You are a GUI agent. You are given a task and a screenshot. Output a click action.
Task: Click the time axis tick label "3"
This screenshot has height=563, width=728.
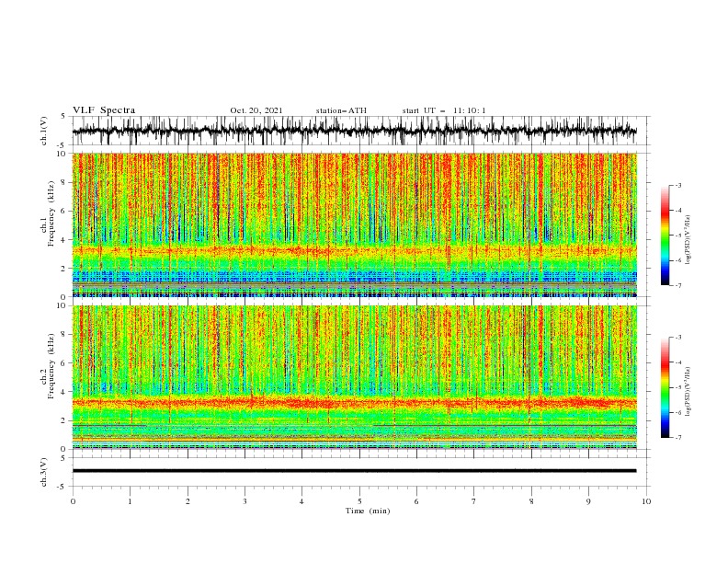[245, 501]
